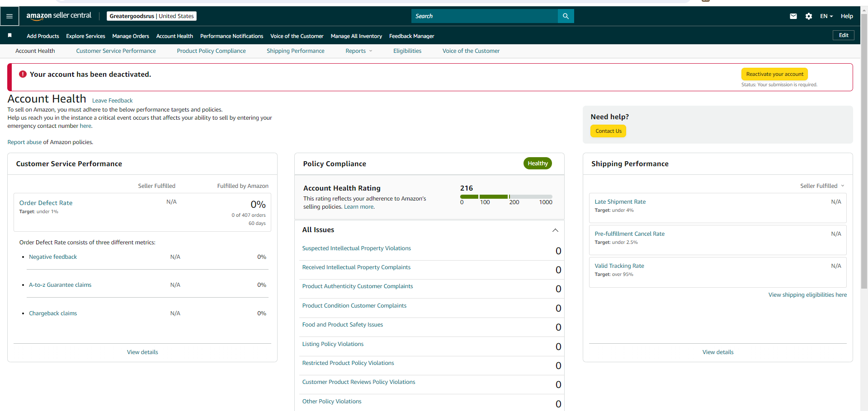Open the messages envelope icon
868x411 pixels.
[793, 16]
